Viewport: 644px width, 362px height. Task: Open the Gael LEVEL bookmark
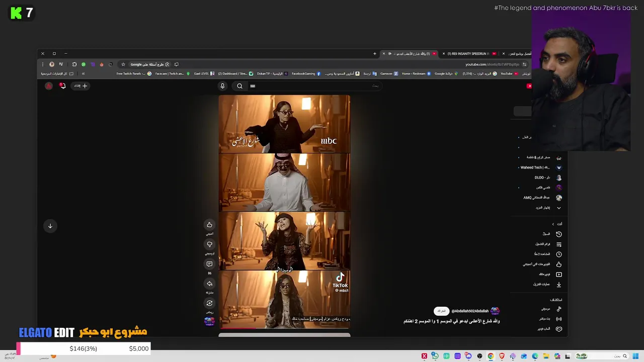tap(204, 74)
